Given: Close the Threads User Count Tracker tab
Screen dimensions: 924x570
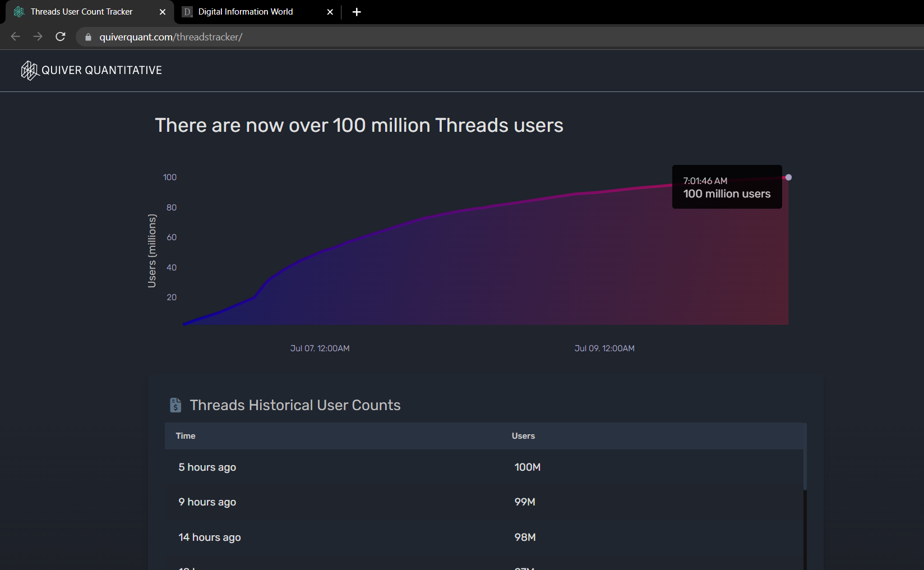Looking at the screenshot, I should (163, 12).
